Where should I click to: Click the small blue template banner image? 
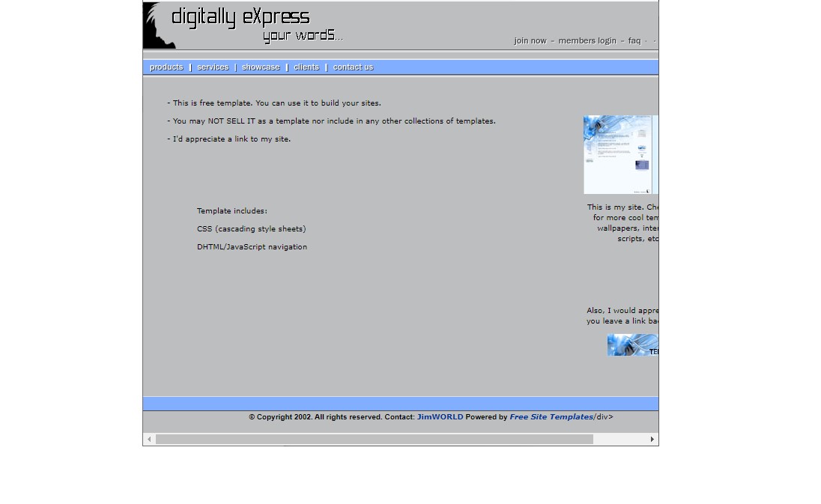(632, 345)
